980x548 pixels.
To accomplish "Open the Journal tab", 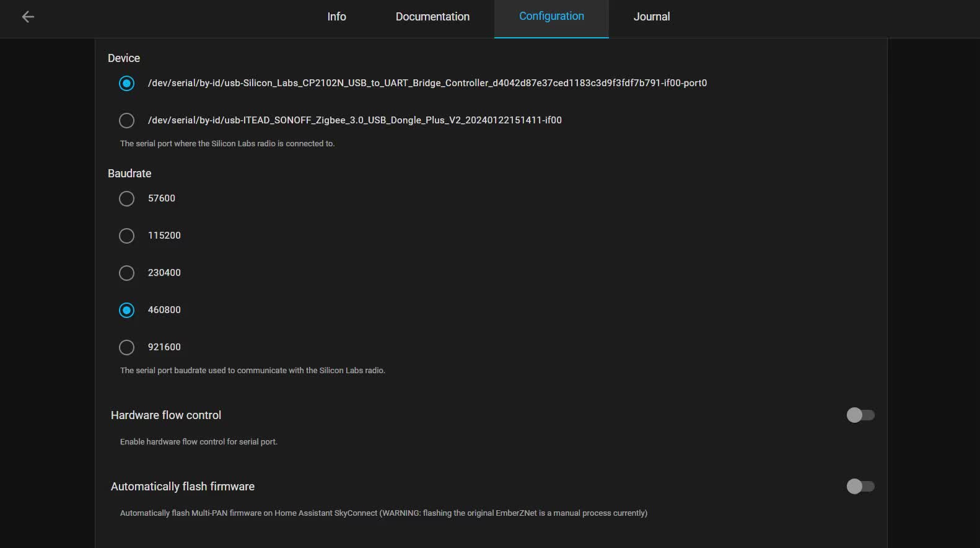I will tap(651, 17).
